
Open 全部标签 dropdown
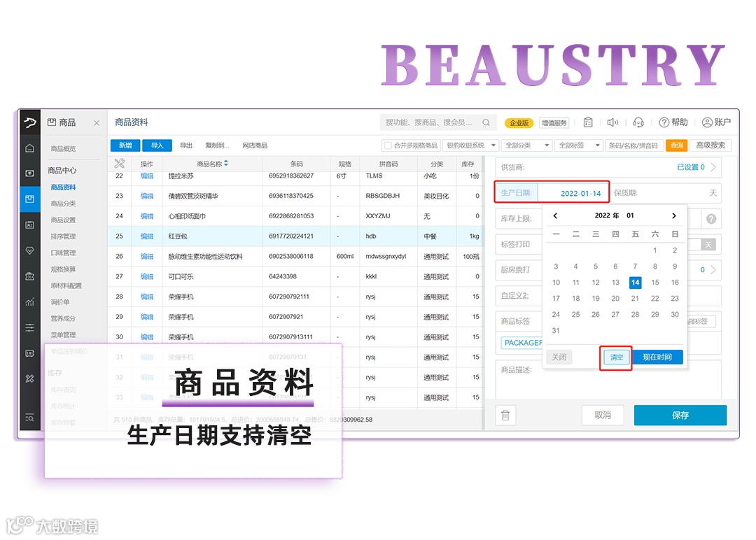pyautogui.click(x=579, y=145)
